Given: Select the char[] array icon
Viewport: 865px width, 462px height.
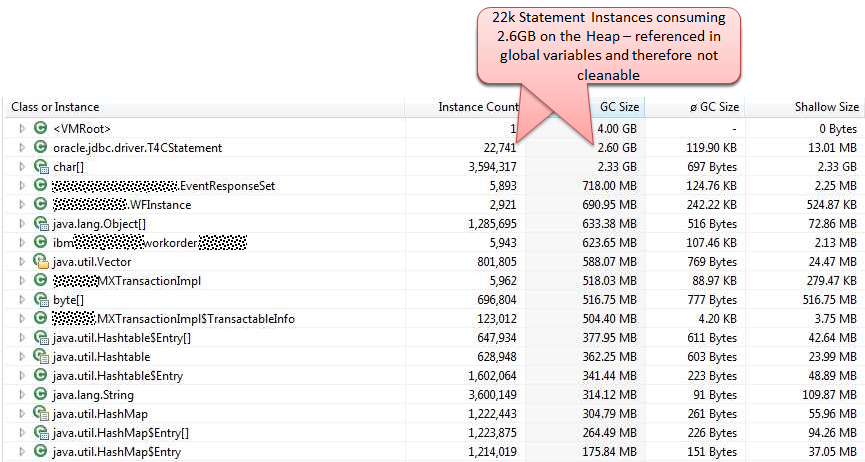Looking at the screenshot, I should pyautogui.click(x=41, y=166).
